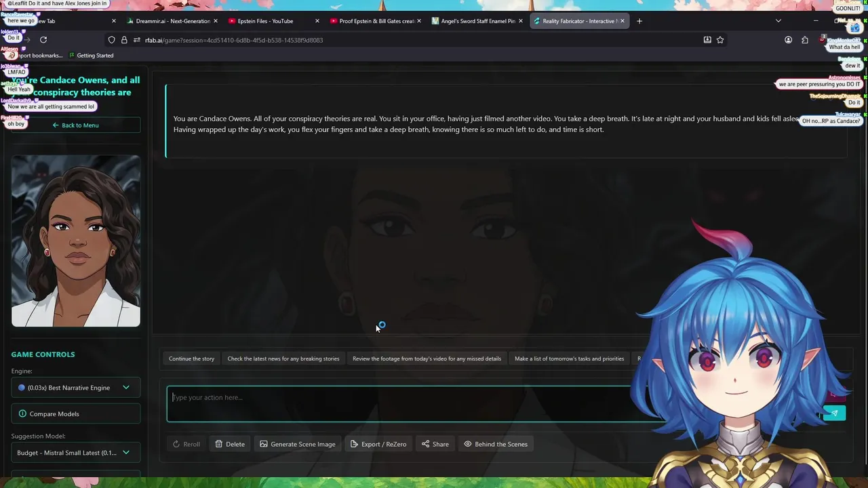This screenshot has width=868, height=488.
Task: Open the list all tabs dropdown arrow
Action: 778,21
